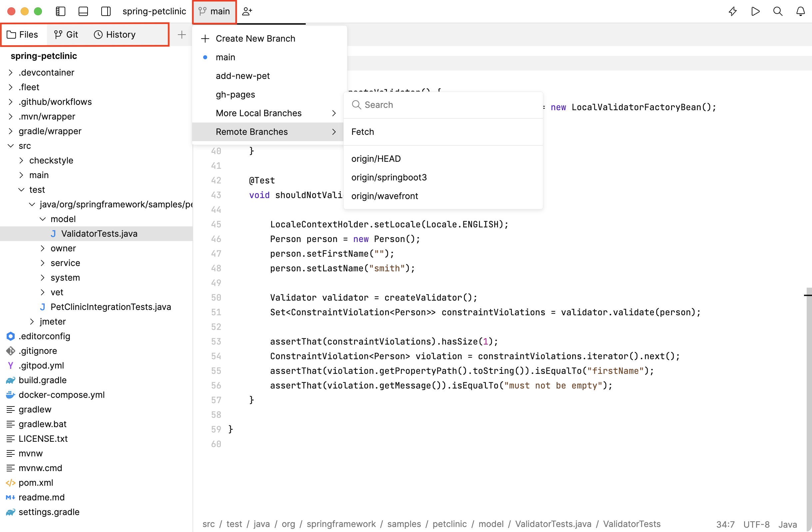Toggle the right sidebar panel
Screen dimensions: 812x532
point(106,11)
